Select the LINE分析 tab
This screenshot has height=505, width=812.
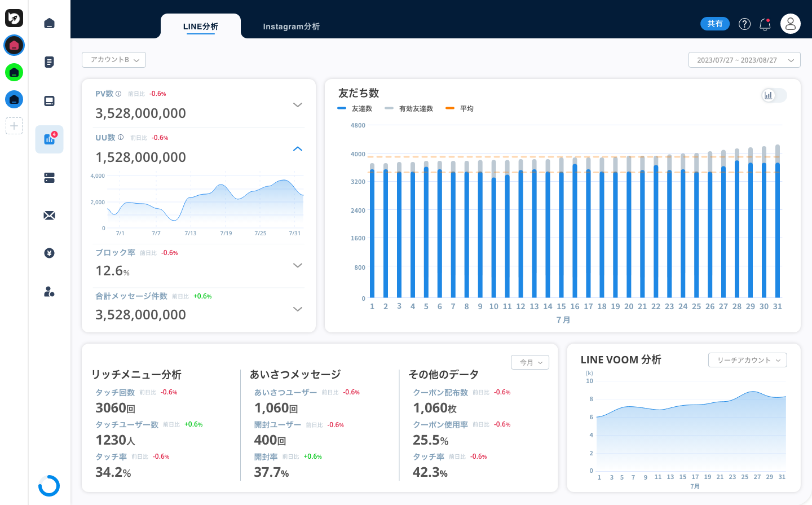[x=200, y=27]
